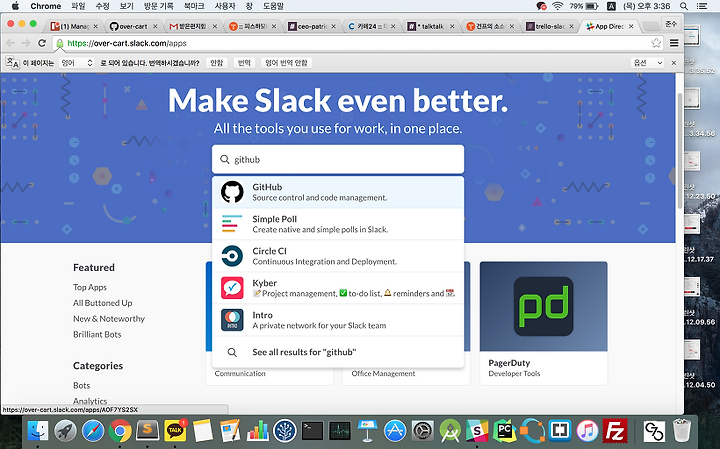Image resolution: width=720 pixels, height=449 pixels.
Task: Open the 방문 기록 menu
Action: (158, 6)
